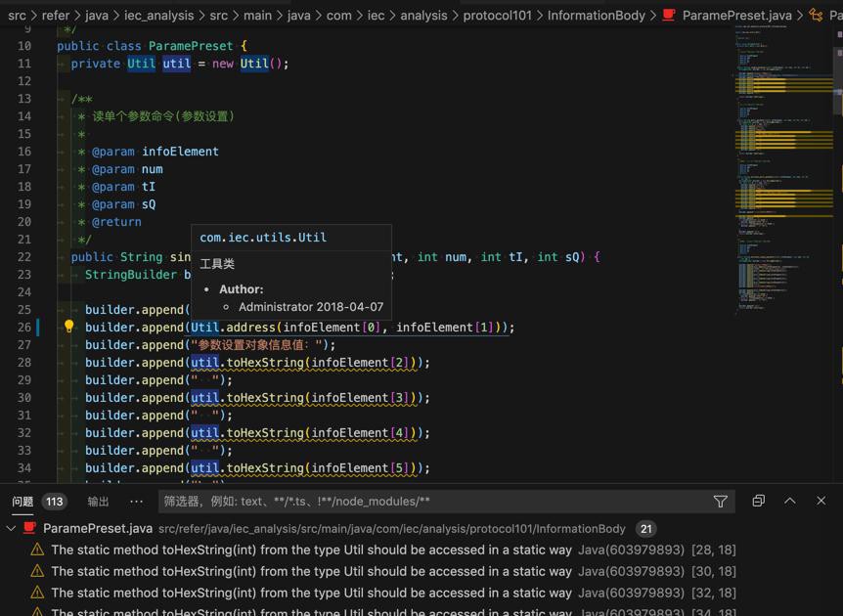Switch to the 问题 (Problems) tab

point(22,502)
